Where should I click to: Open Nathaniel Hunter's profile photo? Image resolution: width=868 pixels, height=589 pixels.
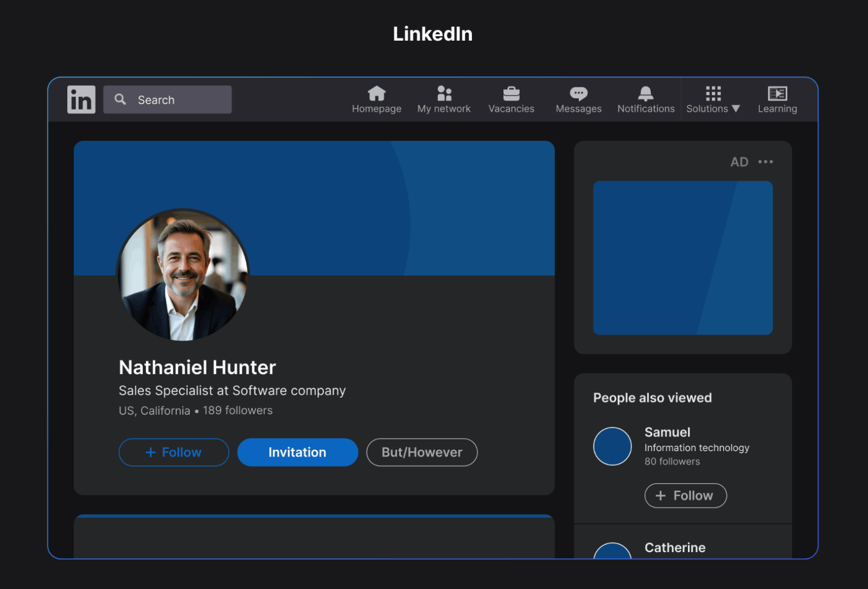coord(183,275)
